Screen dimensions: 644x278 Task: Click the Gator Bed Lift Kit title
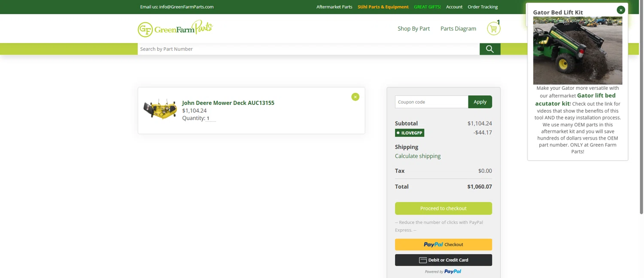[558, 12]
